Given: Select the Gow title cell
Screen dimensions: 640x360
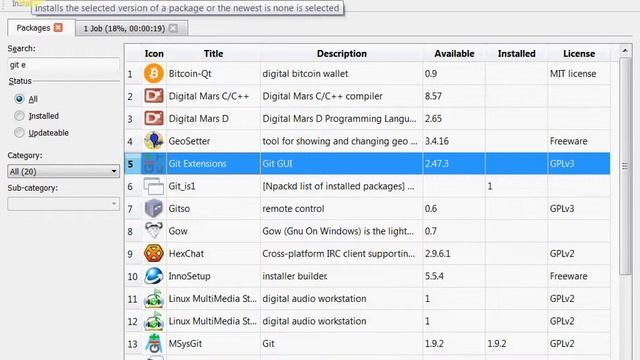Looking at the screenshot, I should (213, 231).
